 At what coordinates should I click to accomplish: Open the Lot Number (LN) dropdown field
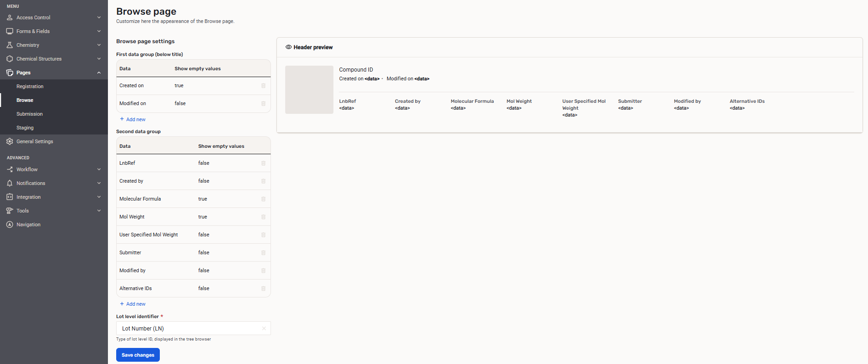[188, 329]
